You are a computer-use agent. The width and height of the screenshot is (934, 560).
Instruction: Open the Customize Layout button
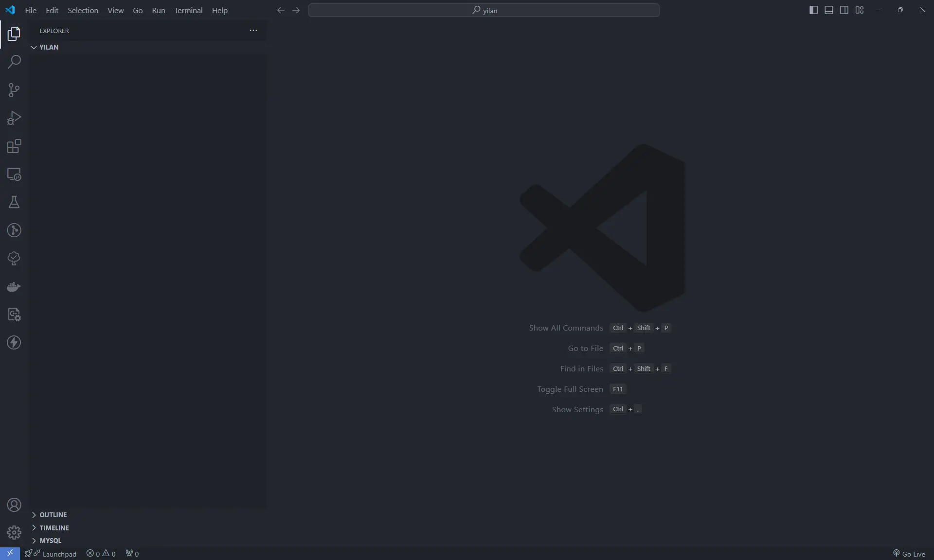[x=860, y=10]
